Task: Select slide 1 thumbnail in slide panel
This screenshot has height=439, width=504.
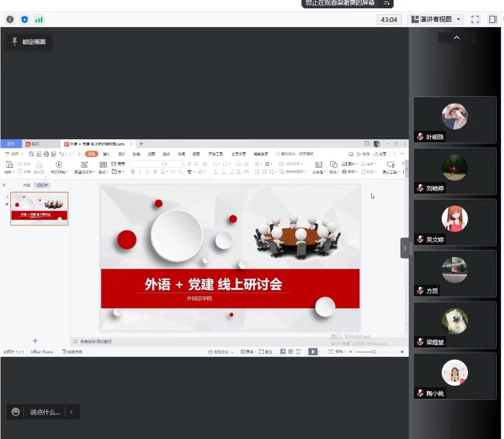Action: click(39, 209)
